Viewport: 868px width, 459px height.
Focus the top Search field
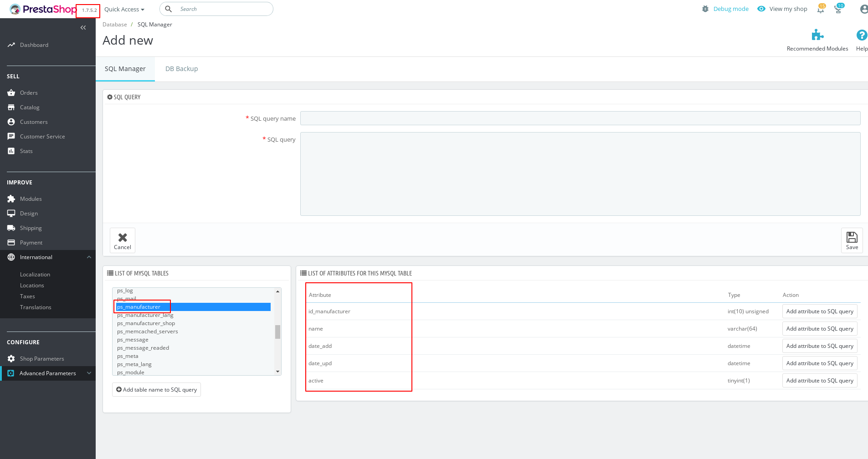click(216, 9)
